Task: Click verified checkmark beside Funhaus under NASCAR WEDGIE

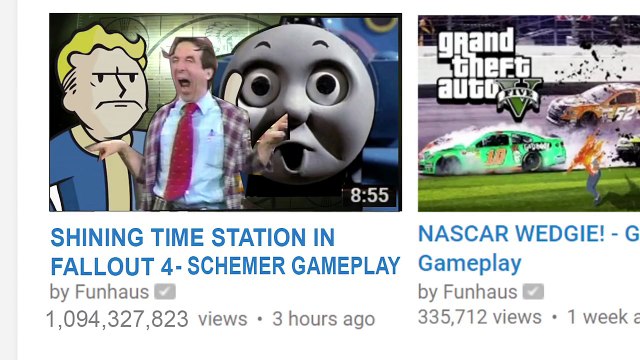Action: coord(533,292)
